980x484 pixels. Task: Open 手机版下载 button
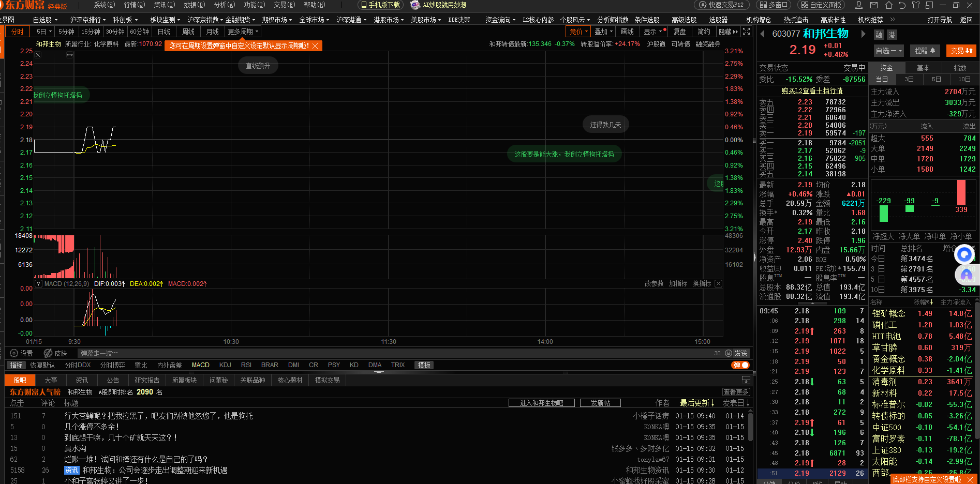click(381, 5)
